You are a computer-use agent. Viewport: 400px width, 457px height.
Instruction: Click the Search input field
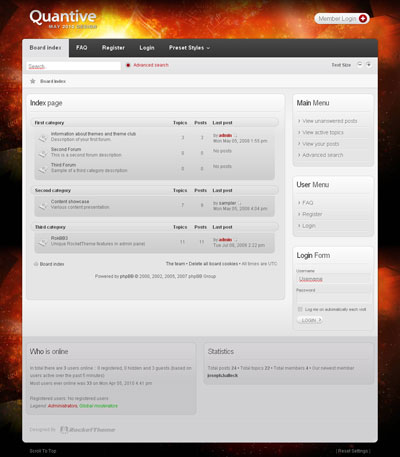(x=73, y=66)
